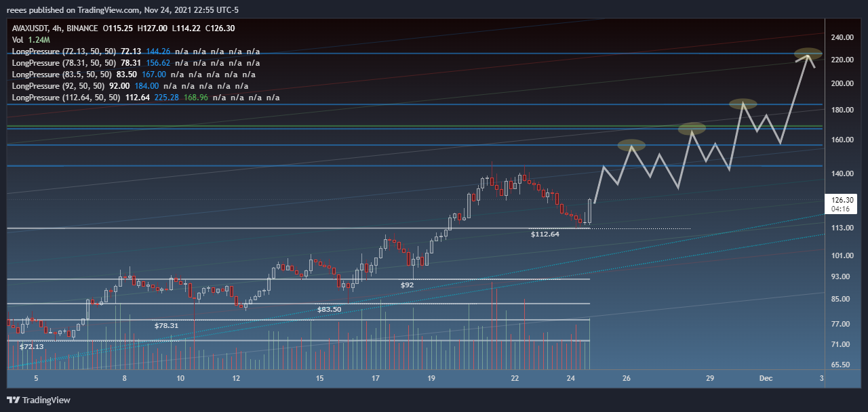Click the 160.00 price axis label
This screenshot has width=868, height=412.
(x=841, y=140)
